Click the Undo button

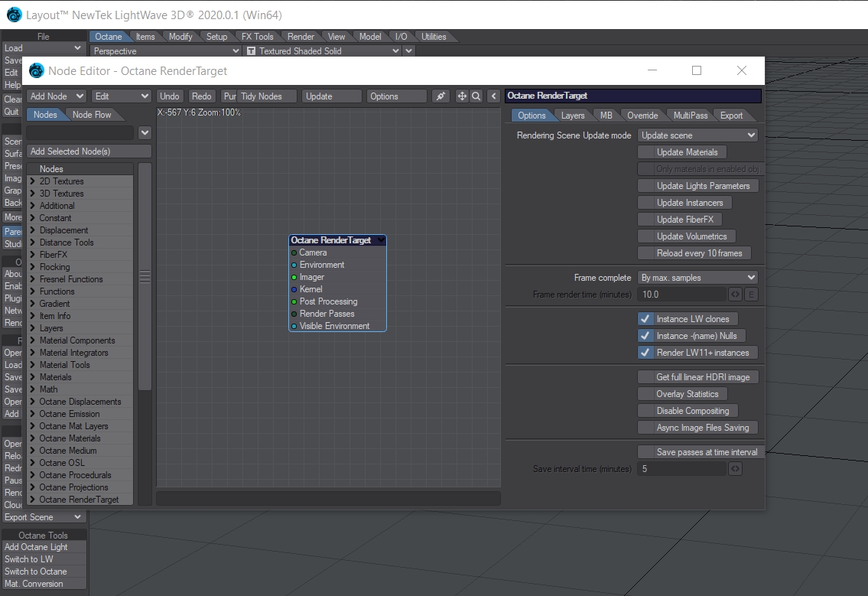169,96
